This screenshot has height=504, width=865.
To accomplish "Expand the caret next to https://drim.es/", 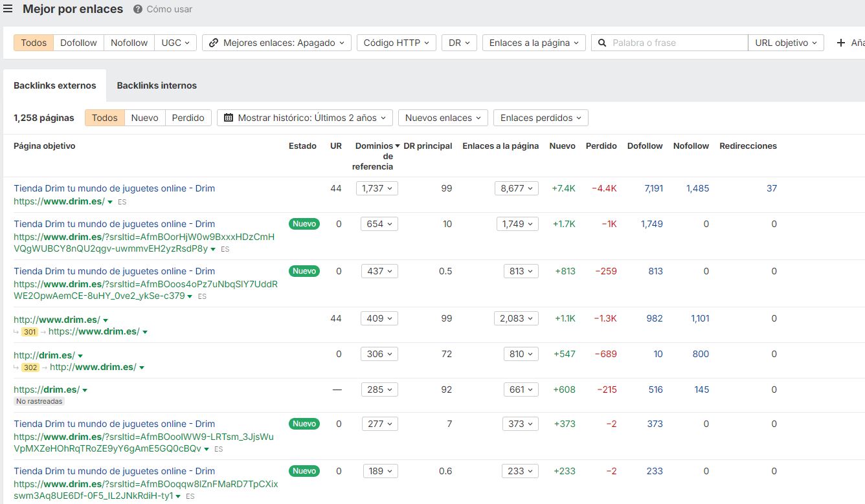I will (84, 389).
